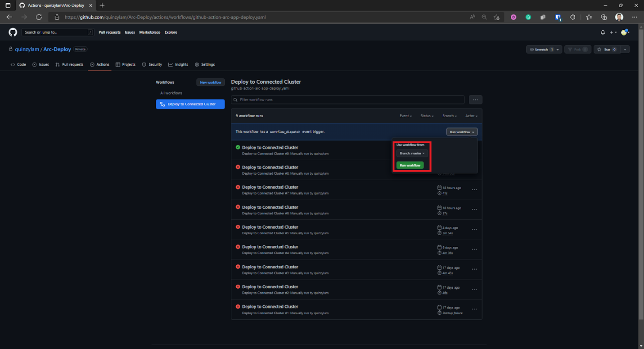The height and width of the screenshot is (349, 644).
Task: Open the Arc-Deploy repository link
Action: point(57,50)
